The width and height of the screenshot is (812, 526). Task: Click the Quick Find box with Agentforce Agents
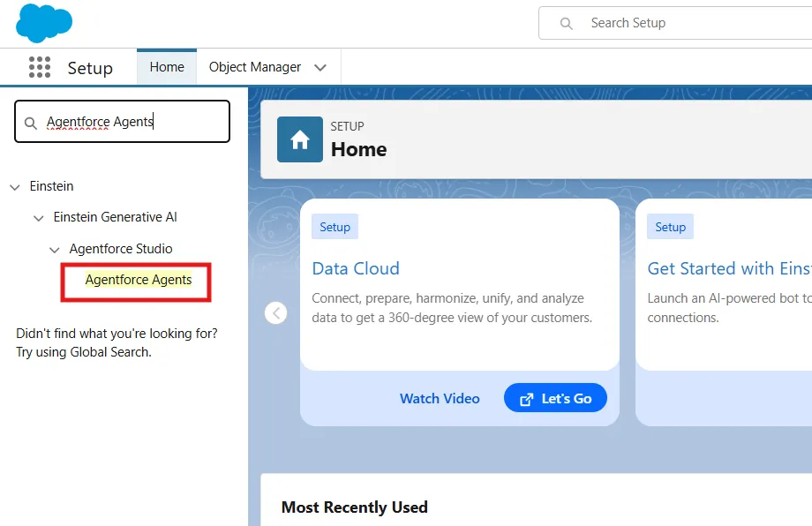132,122
